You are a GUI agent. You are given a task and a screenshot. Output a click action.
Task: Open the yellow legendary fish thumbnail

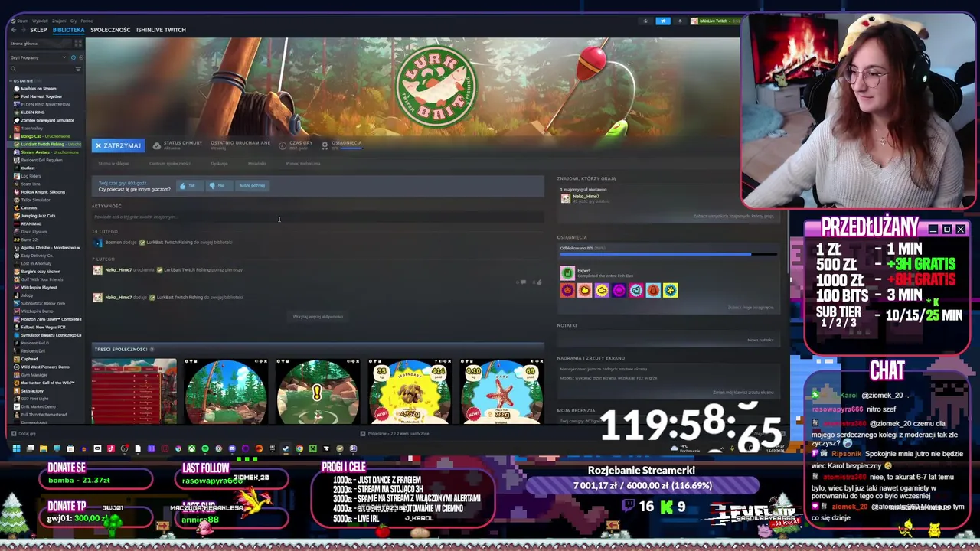[410, 391]
